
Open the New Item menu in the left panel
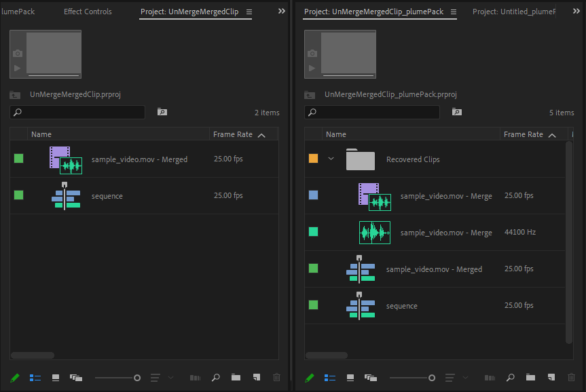(x=256, y=378)
